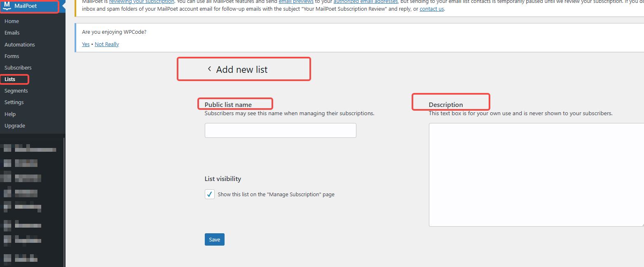Open the Subscribers menu item
Viewport: 644px width, 267px height.
point(18,67)
